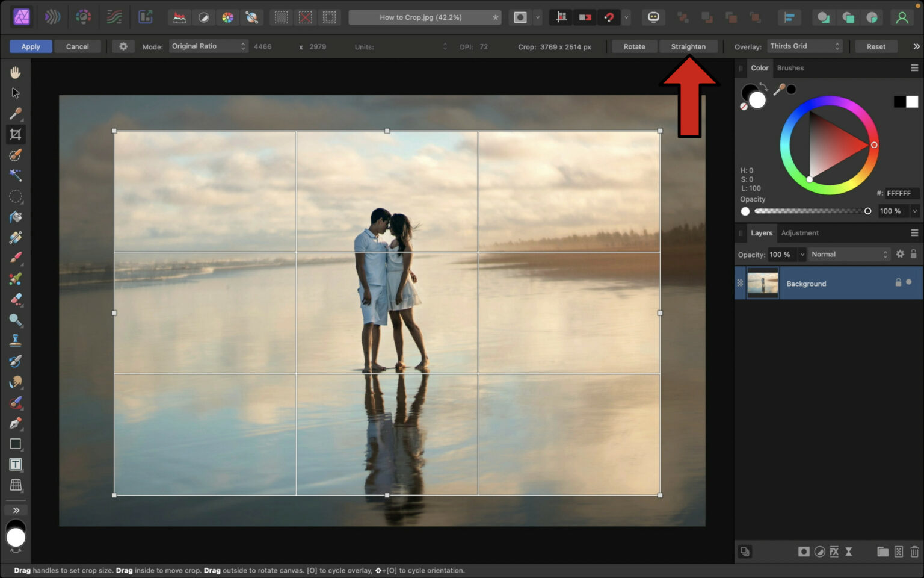
Task: Click the Reset button
Action: [x=876, y=46]
